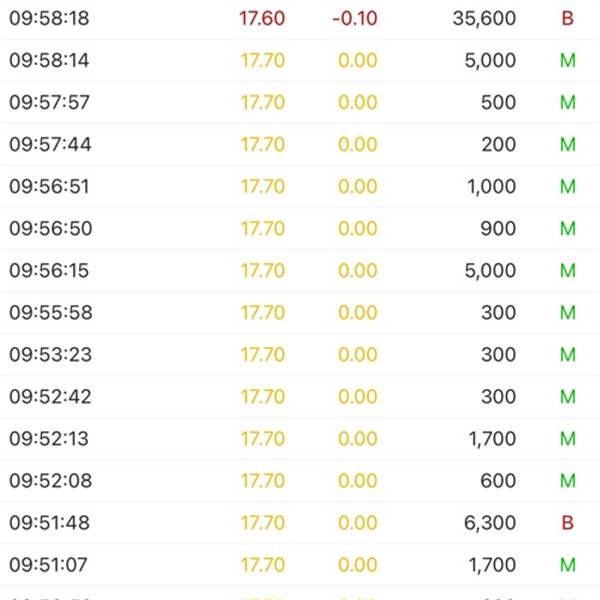The image size is (600, 600).
Task: Click the M marker on the 09:51:07 row
Action: [x=568, y=565]
